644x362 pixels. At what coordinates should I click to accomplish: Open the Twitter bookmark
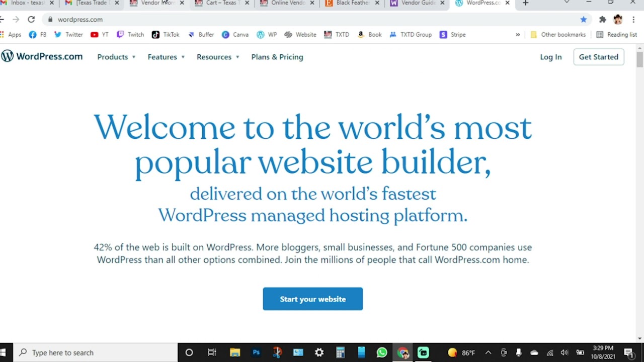pos(68,35)
